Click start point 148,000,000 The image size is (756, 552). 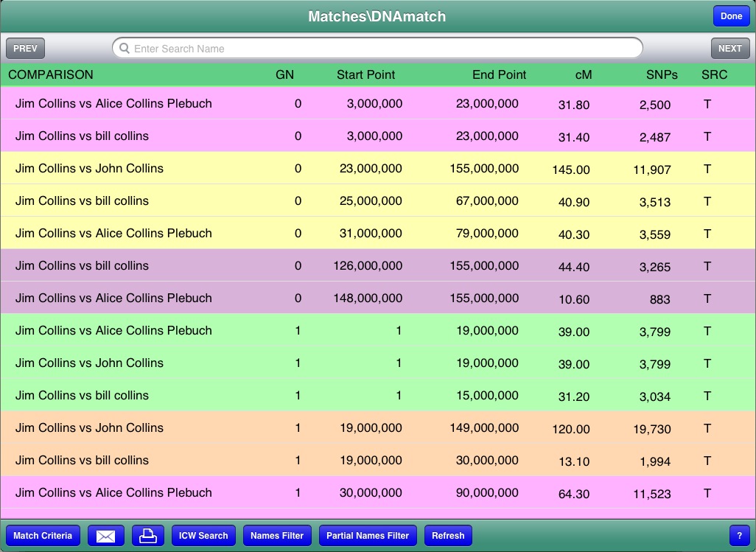(x=368, y=298)
